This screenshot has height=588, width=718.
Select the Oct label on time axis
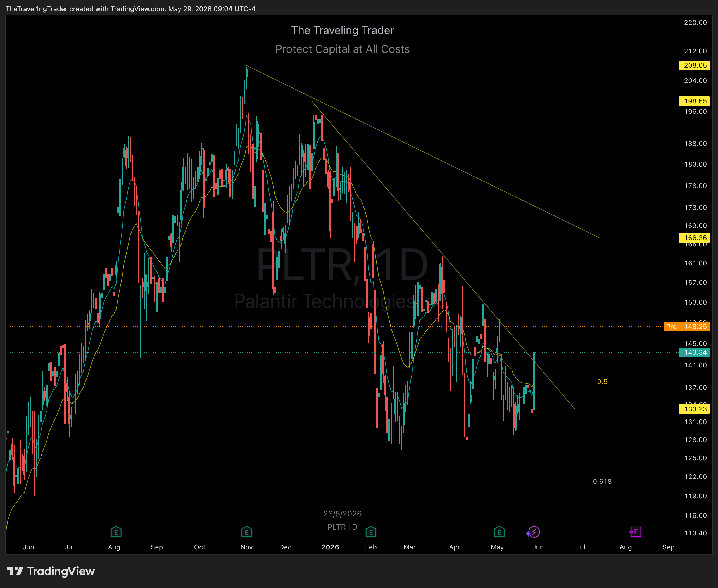[200, 547]
